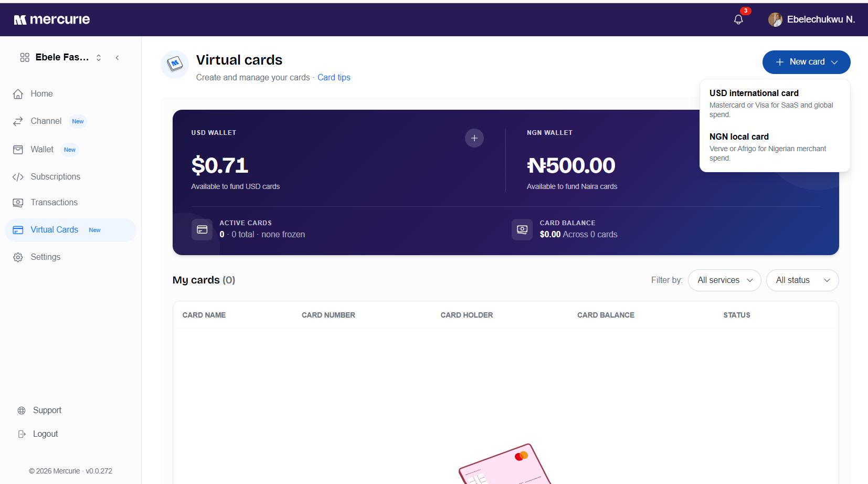The height and width of the screenshot is (484, 868).
Task: Open Settings in the sidebar
Action: 70,257
